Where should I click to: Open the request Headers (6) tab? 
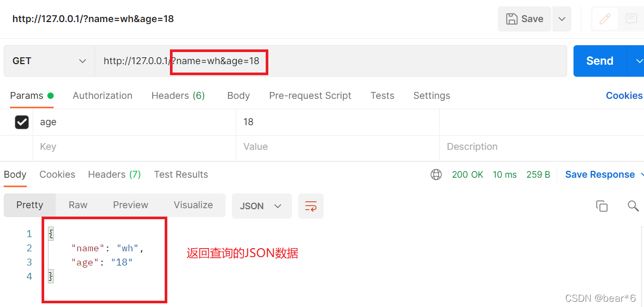178,96
